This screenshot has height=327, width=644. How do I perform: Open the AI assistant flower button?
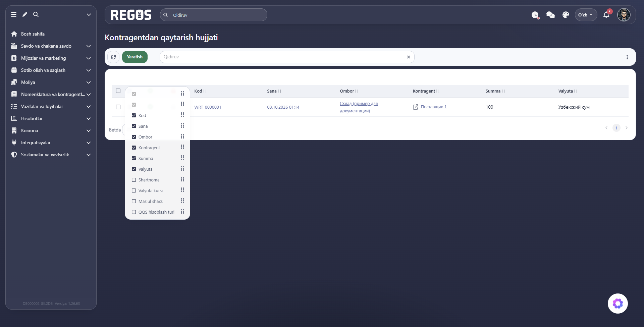click(x=618, y=304)
